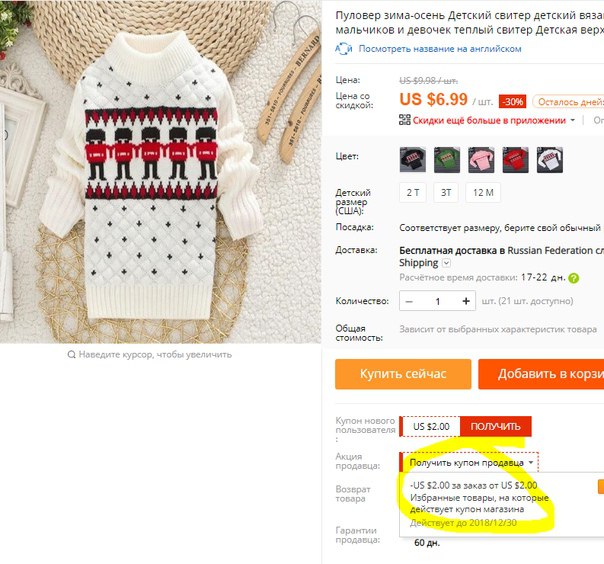This screenshot has width=604, height=564.
Task: Expand the app discounts dropdown arrow
Action: click(572, 120)
